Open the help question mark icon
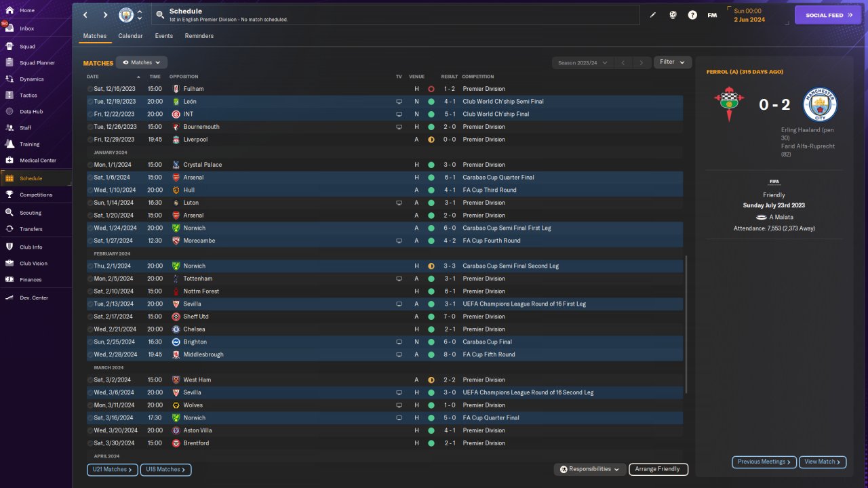The width and height of the screenshot is (868, 488). [692, 15]
